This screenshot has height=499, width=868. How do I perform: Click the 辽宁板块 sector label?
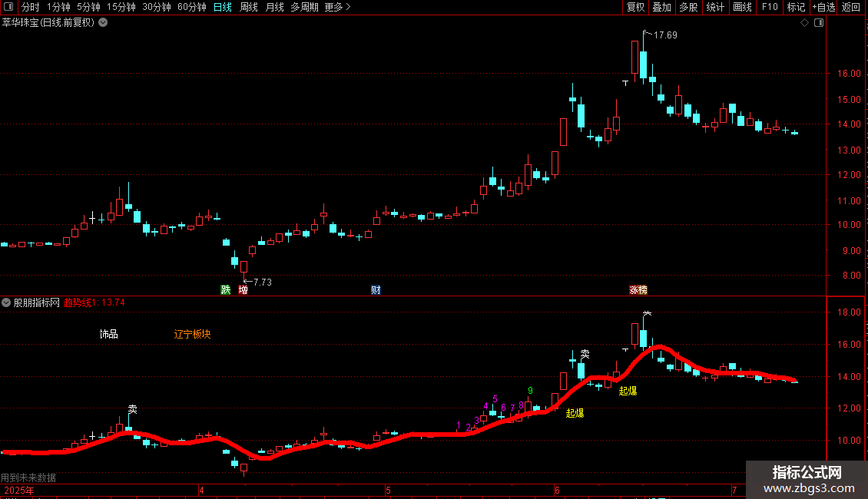pos(192,334)
